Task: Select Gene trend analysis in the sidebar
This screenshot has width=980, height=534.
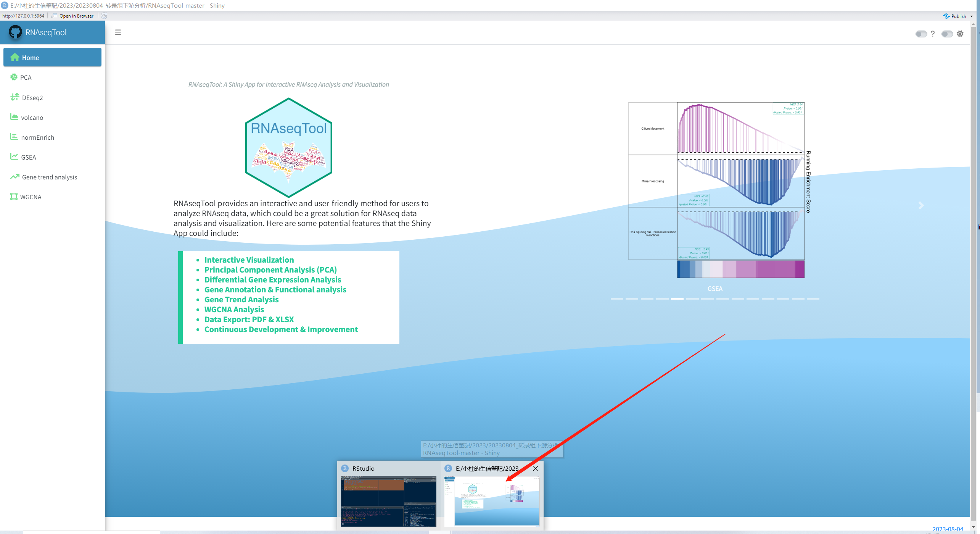Action: (49, 177)
